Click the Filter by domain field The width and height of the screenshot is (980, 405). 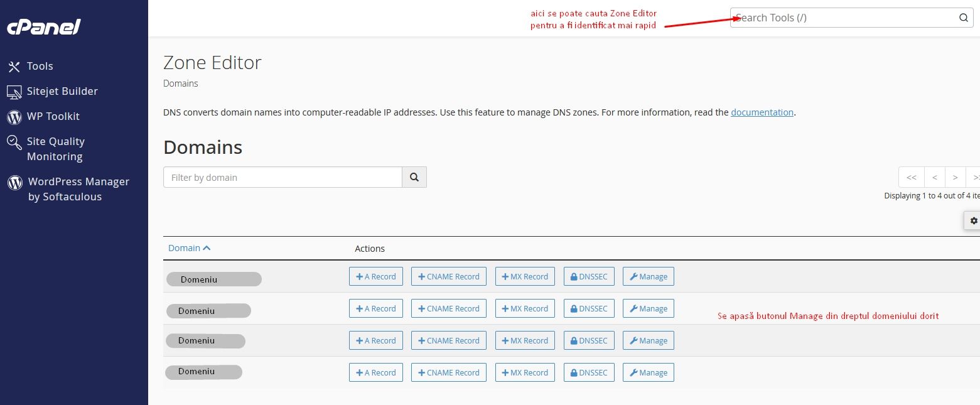coord(283,177)
